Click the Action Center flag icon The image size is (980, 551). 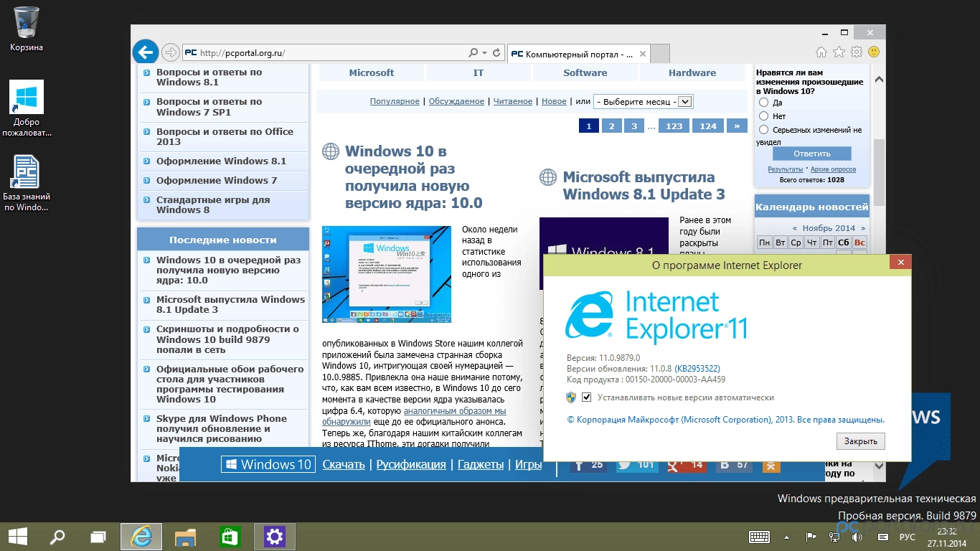click(811, 537)
